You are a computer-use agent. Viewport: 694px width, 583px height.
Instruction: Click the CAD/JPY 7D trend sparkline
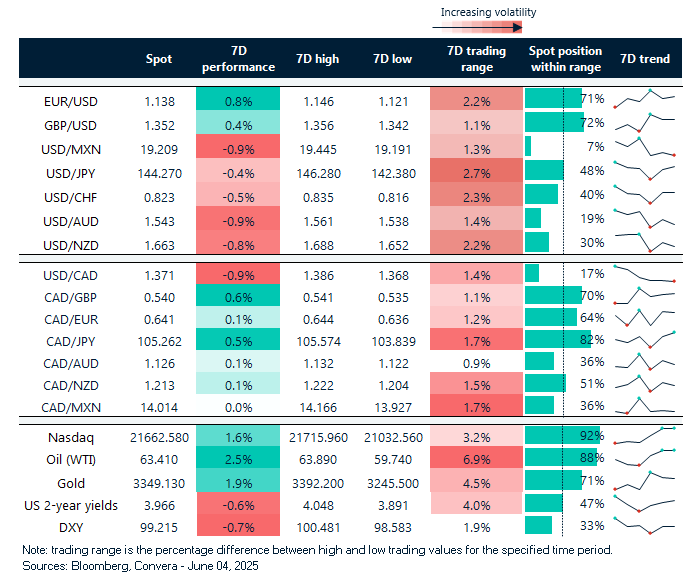(x=644, y=340)
